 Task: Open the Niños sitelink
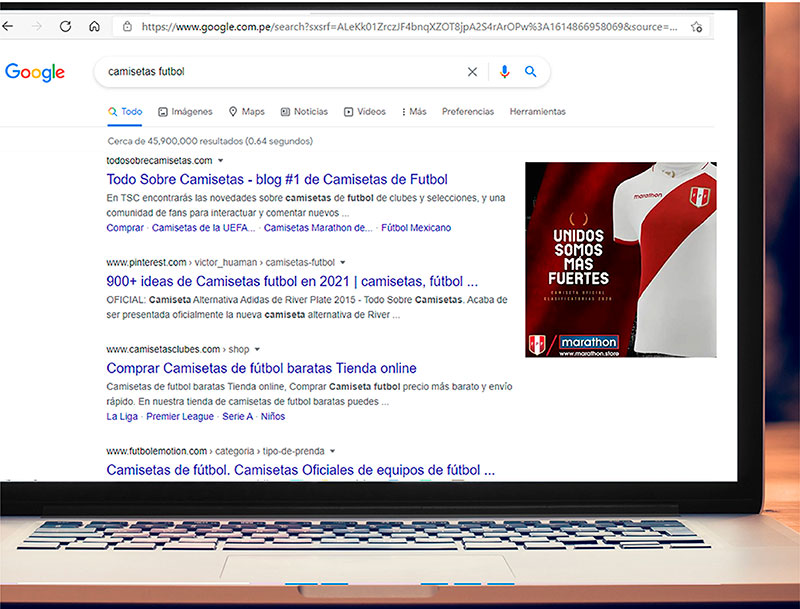coord(273,417)
